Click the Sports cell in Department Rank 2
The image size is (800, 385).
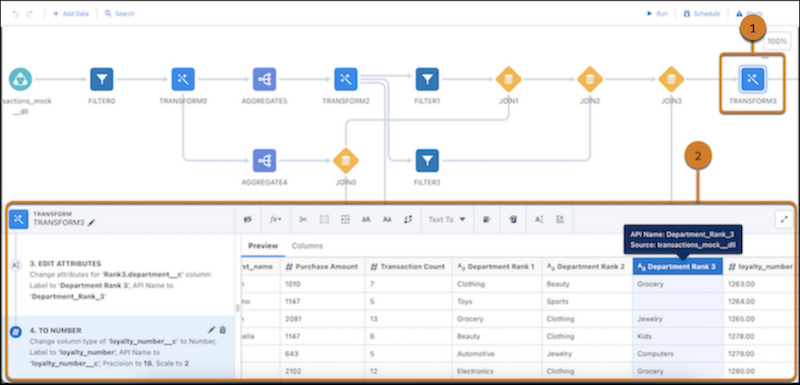coord(587,301)
